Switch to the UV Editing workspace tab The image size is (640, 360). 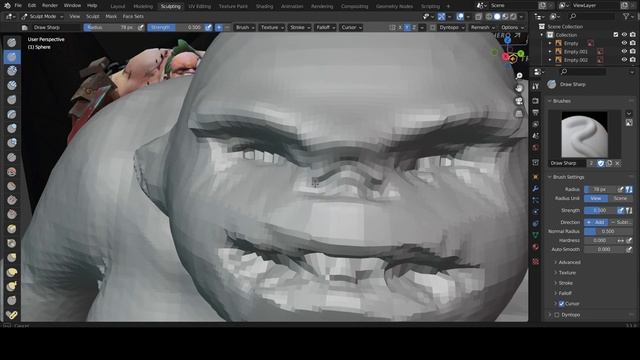coord(200,6)
